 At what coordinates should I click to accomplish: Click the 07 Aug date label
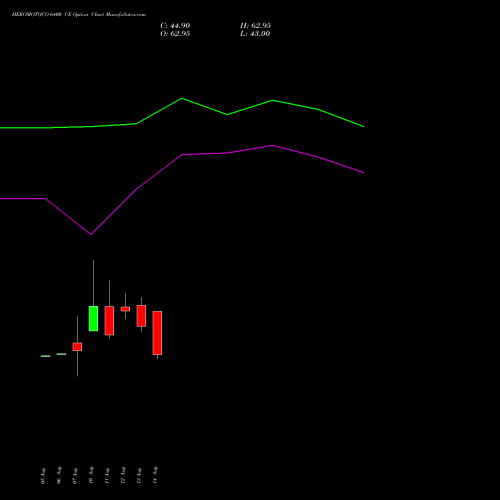pos(75,476)
